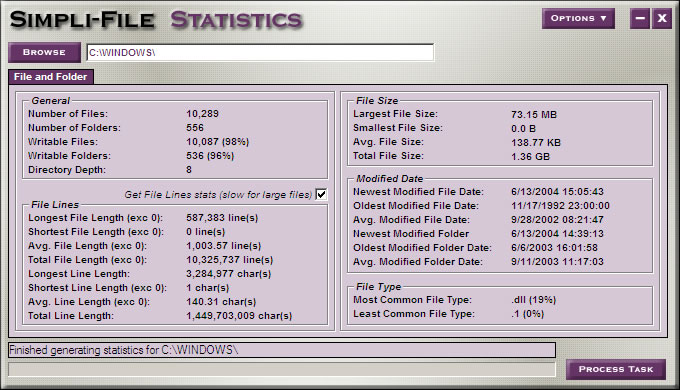Toggle the Get File Lines stats checkbox
This screenshot has height=390, width=680.
point(321,194)
